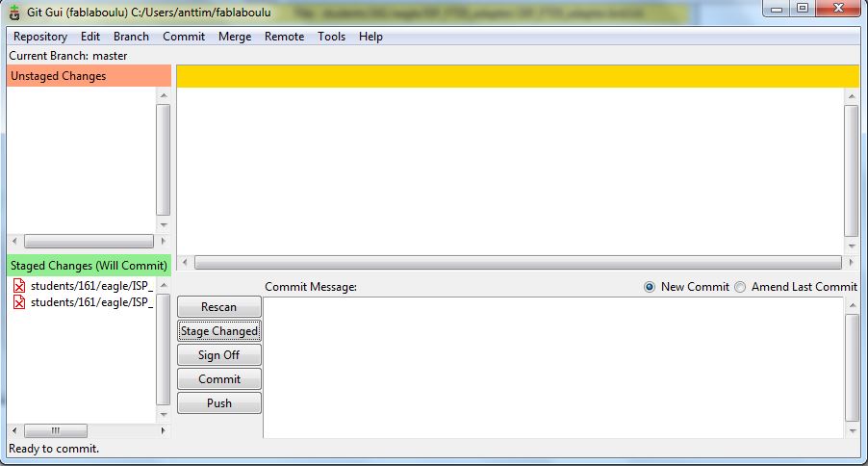
Task: Click the Current Branch: master label
Action: point(68,56)
